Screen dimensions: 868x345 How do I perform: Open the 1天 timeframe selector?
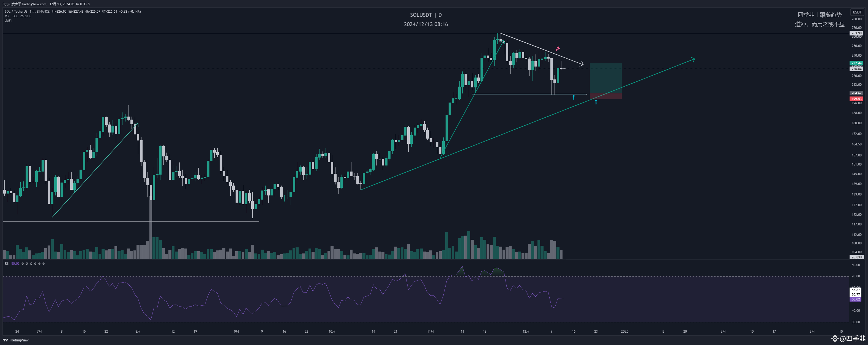31,11
